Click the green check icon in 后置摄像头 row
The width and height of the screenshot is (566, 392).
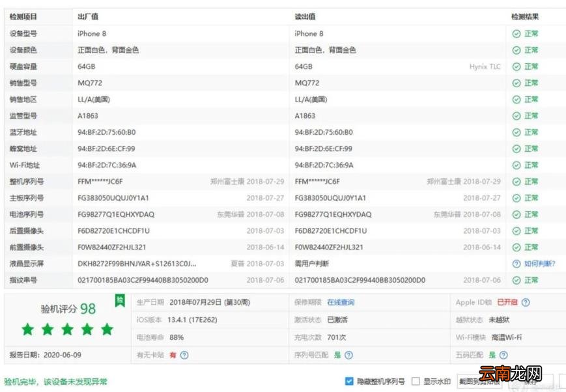516,231
